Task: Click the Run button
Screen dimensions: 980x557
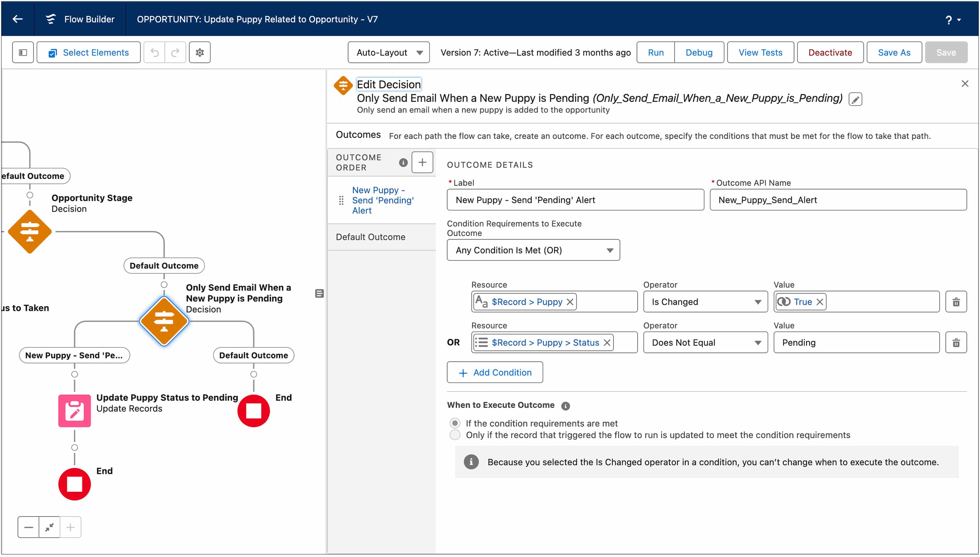Action: point(656,52)
